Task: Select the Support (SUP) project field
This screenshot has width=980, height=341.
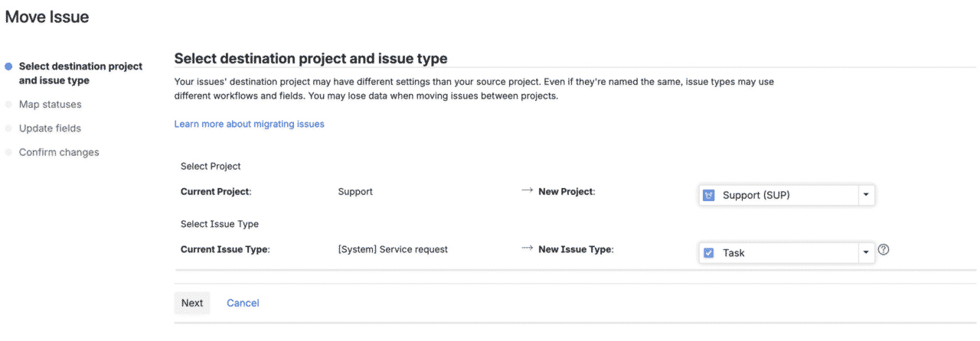Action: click(786, 195)
